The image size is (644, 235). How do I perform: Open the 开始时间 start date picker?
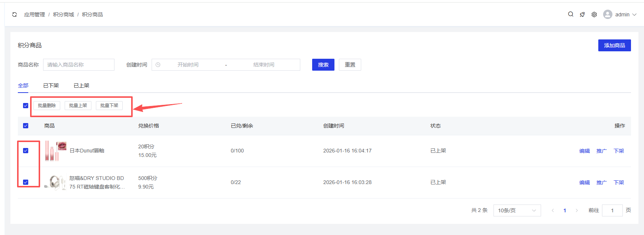pyautogui.click(x=188, y=65)
